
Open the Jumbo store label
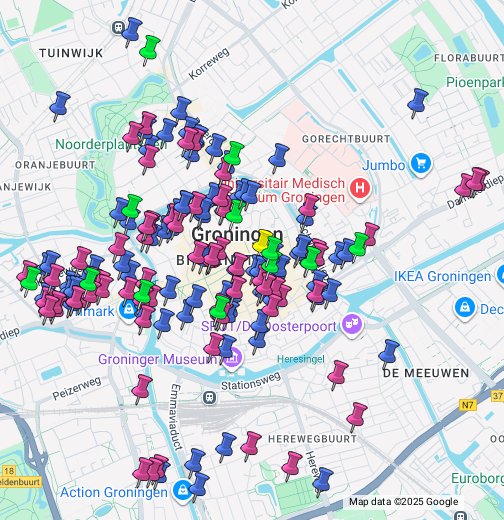point(384,165)
